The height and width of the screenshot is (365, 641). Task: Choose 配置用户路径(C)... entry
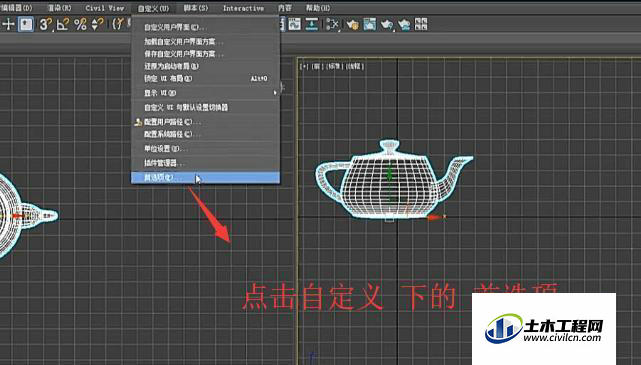click(205, 122)
